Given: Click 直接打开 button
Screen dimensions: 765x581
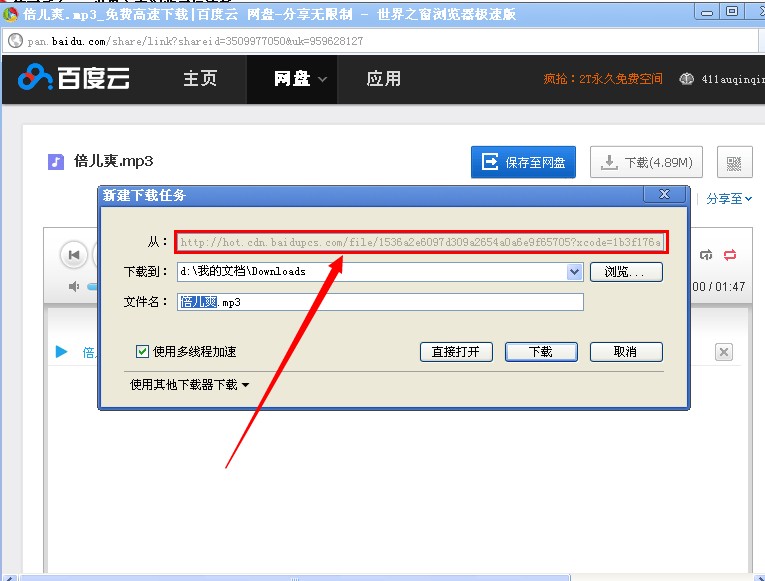Looking at the screenshot, I should pyautogui.click(x=456, y=352).
